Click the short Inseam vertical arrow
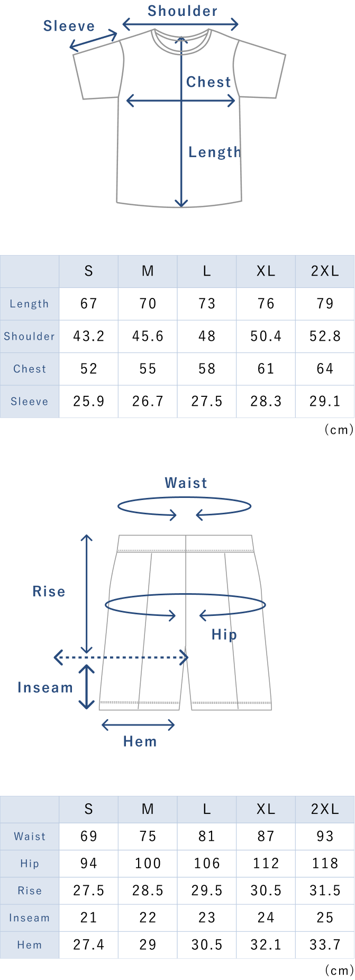 (86, 686)
